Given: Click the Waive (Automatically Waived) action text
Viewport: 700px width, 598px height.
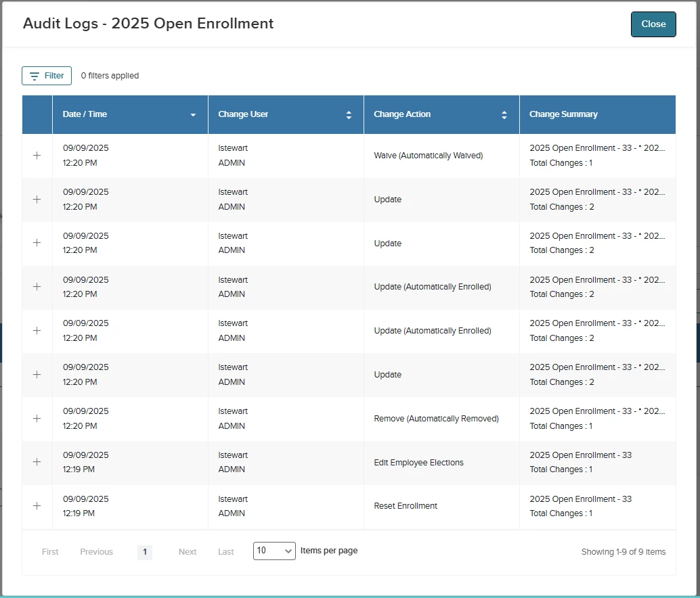Looking at the screenshot, I should point(428,155).
